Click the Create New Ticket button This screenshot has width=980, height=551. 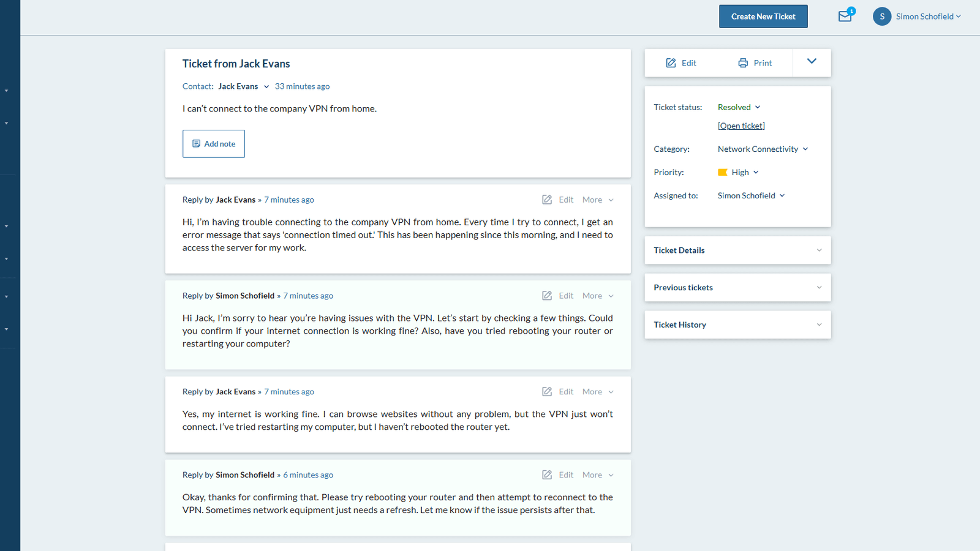pos(763,17)
